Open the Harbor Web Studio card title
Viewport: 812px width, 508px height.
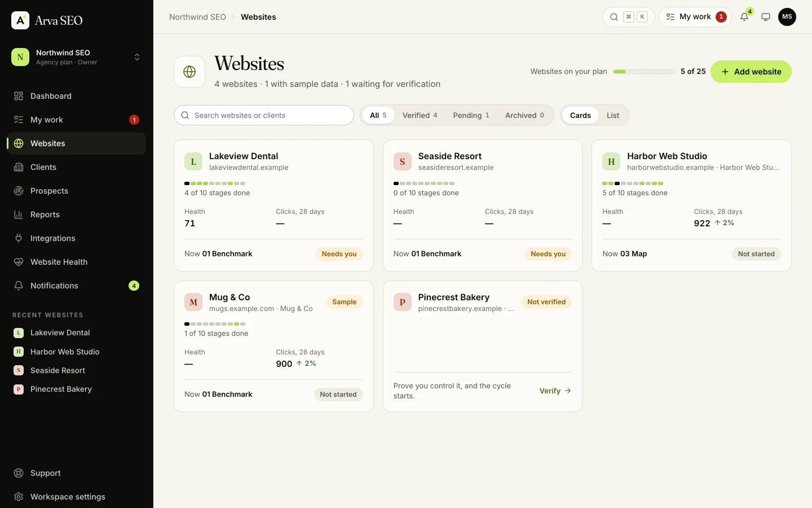click(x=667, y=156)
